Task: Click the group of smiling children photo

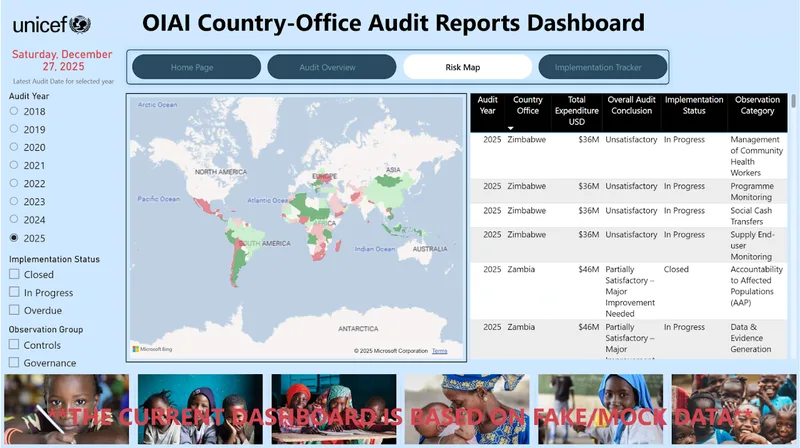Action: [734, 409]
